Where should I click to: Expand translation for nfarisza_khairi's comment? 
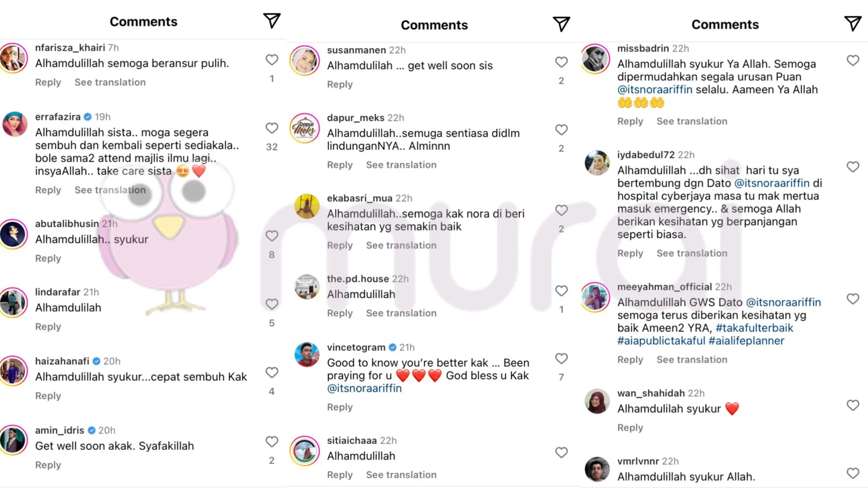click(x=110, y=82)
